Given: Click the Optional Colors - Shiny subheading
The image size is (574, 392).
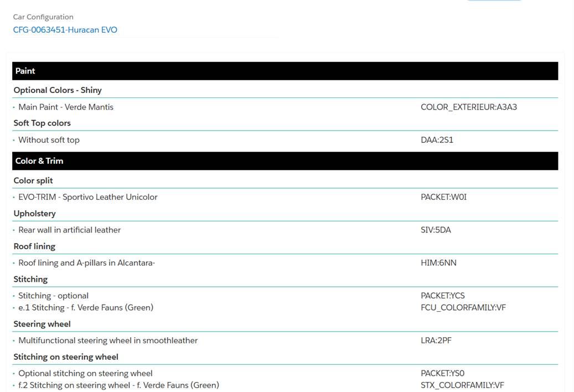Looking at the screenshot, I should [58, 90].
